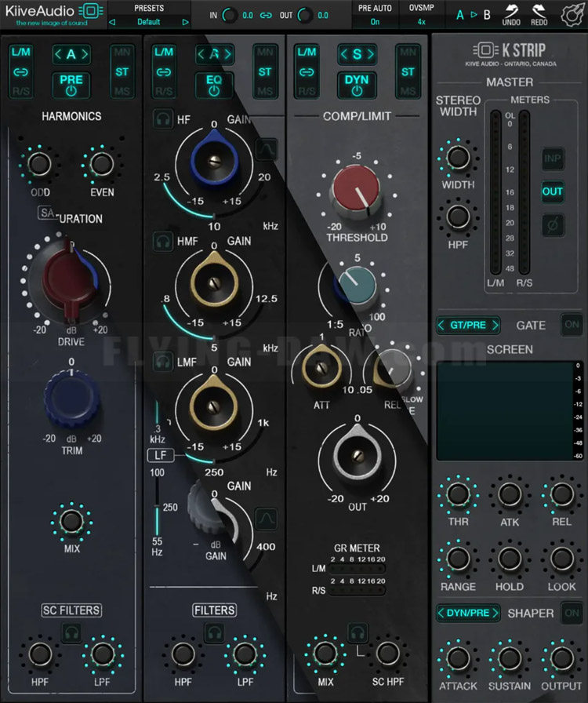Screen dimensions: 588x703
Task: Click the compressor type S left chevron
Action: point(343,54)
